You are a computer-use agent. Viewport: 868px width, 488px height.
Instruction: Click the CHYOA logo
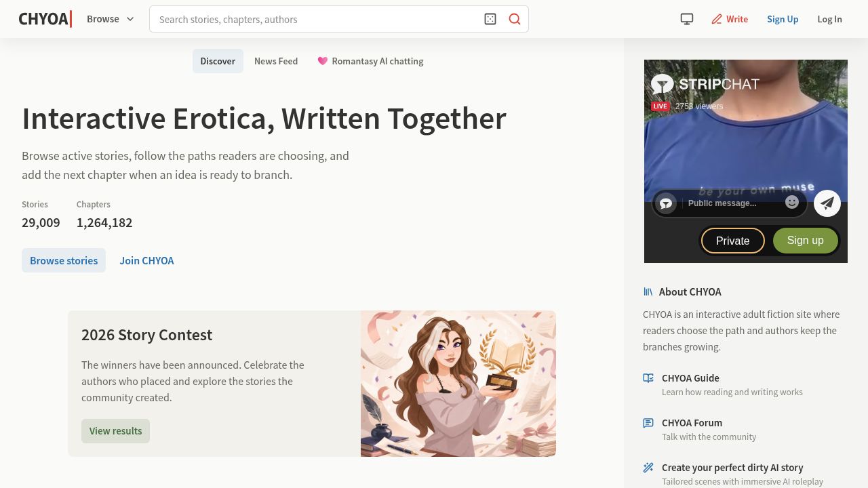click(45, 19)
